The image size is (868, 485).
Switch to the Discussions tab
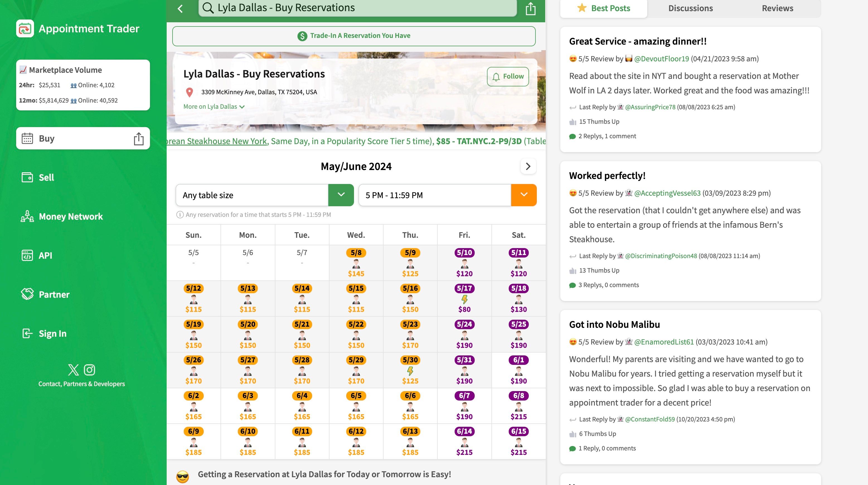pyautogui.click(x=690, y=8)
